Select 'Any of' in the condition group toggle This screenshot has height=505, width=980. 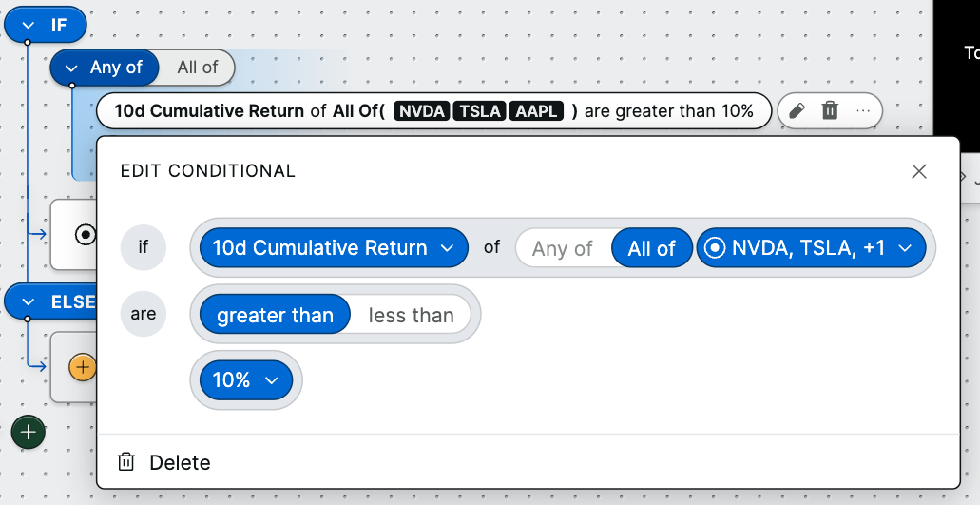point(106,68)
